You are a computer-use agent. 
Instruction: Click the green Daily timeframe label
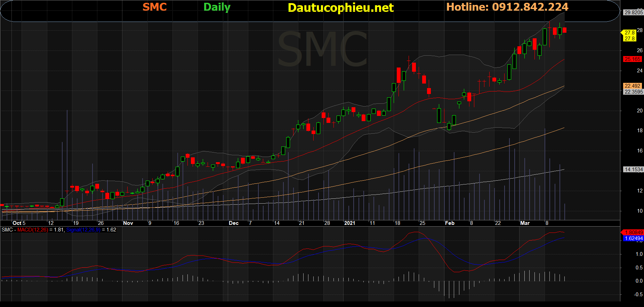217,7
